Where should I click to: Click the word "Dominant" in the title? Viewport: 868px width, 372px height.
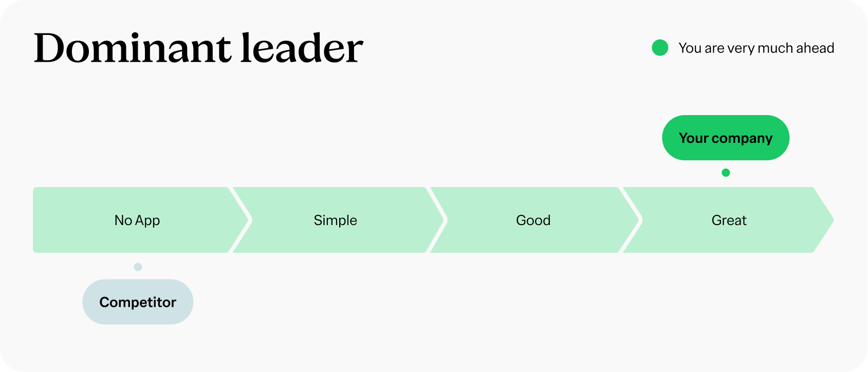133,48
